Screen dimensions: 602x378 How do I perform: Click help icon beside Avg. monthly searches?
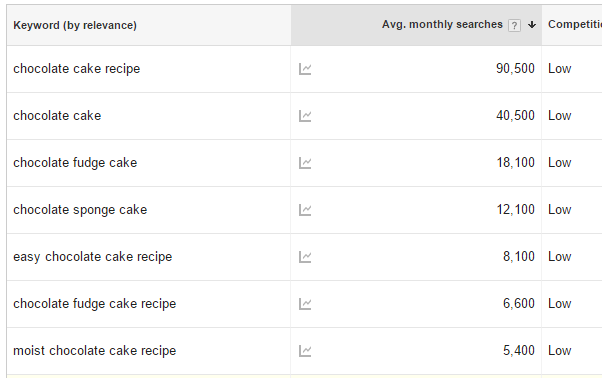514,26
